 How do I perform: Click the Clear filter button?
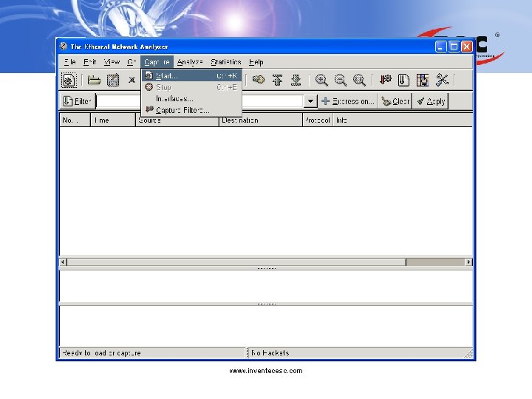tap(395, 101)
